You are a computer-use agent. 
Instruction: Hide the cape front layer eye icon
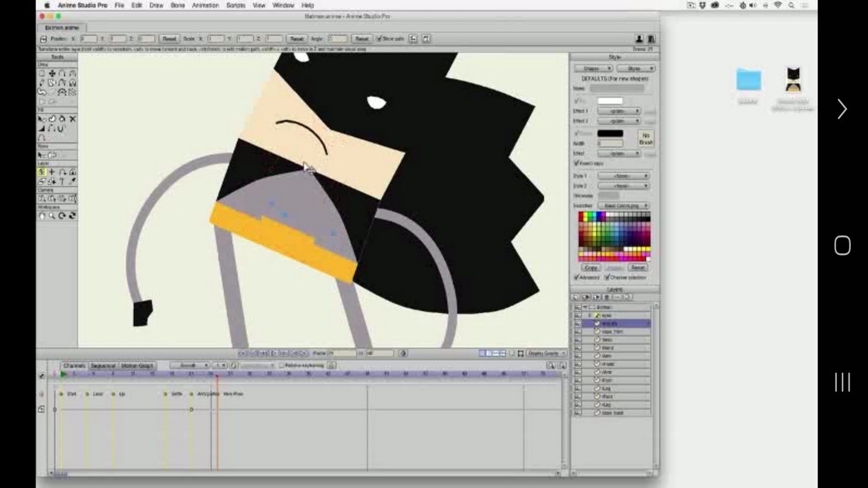578,332
